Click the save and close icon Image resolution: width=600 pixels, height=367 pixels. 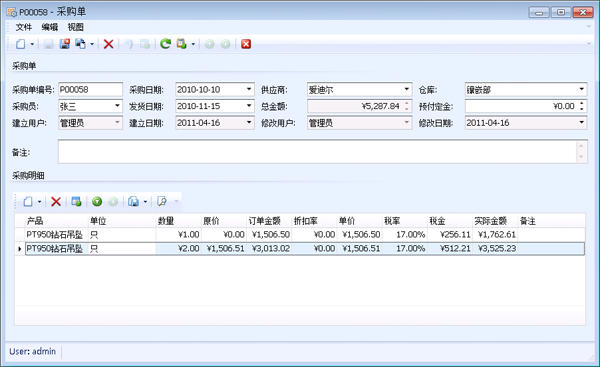coord(65,44)
